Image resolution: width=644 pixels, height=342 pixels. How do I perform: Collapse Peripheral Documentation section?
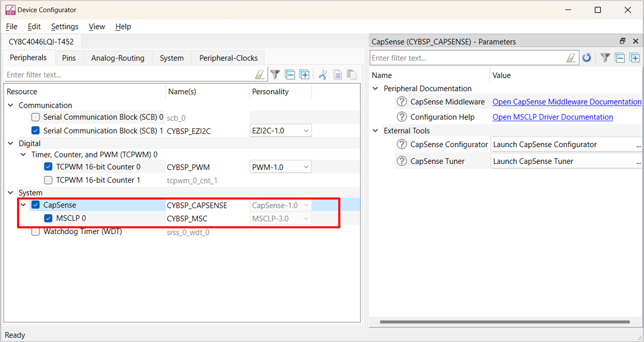click(x=375, y=88)
